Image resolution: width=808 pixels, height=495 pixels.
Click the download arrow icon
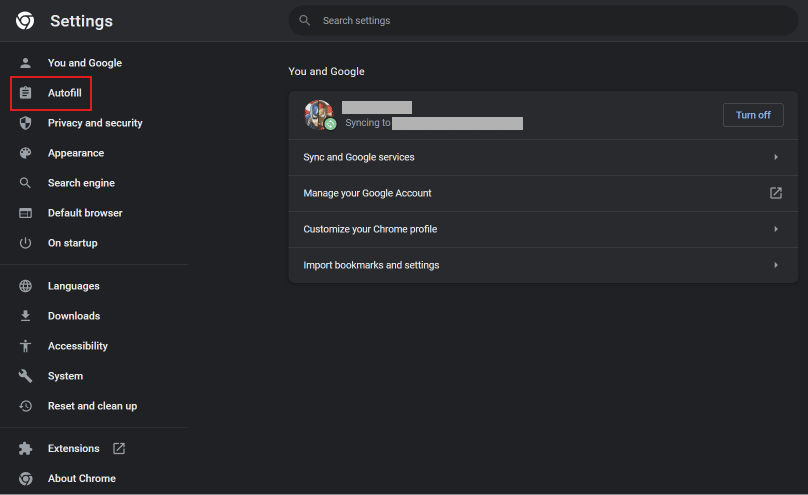(25, 316)
